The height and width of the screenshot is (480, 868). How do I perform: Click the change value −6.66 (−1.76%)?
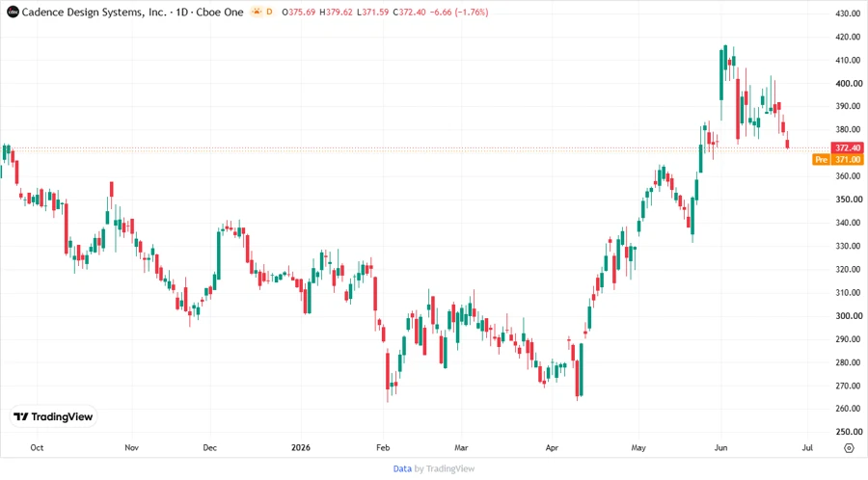click(459, 12)
